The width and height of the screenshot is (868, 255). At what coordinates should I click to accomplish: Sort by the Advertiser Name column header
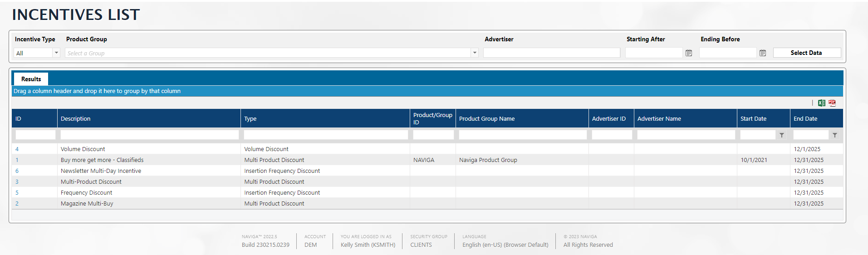tap(659, 118)
